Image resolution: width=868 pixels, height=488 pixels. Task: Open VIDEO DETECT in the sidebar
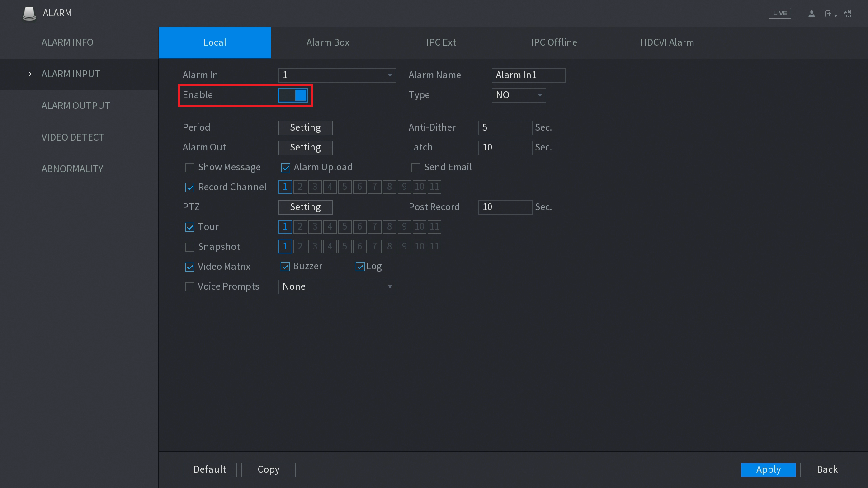coord(73,137)
